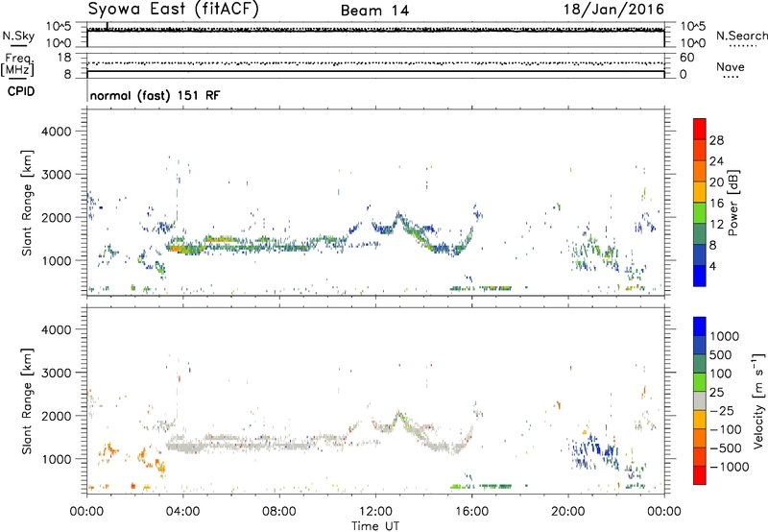Pick the light green Velocity segment between 25 and 100

tap(700, 382)
